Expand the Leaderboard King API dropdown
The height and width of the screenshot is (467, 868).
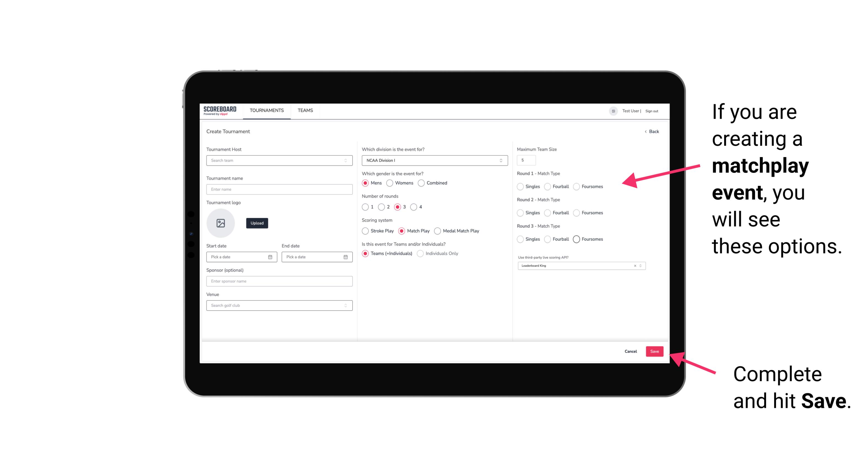click(x=640, y=265)
